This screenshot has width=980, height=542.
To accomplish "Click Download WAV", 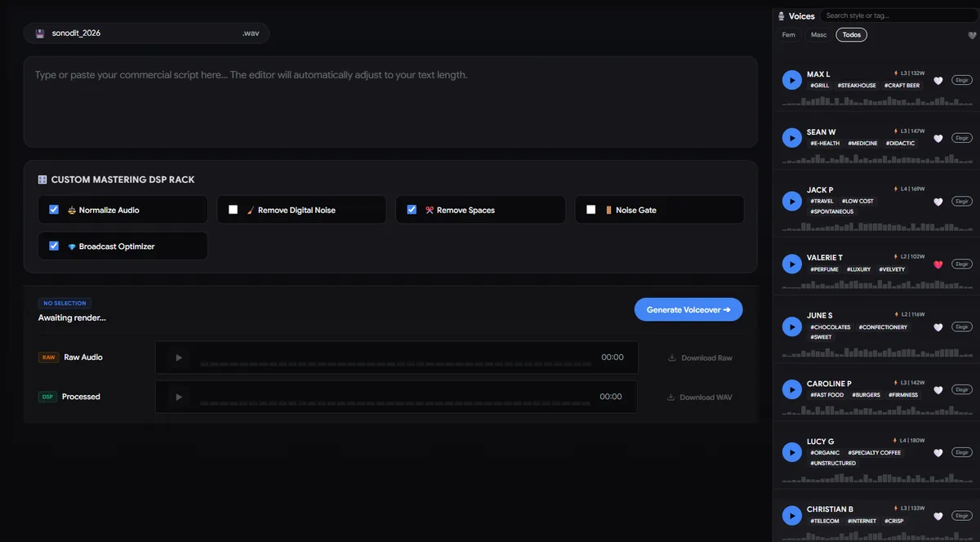I will pyautogui.click(x=700, y=397).
